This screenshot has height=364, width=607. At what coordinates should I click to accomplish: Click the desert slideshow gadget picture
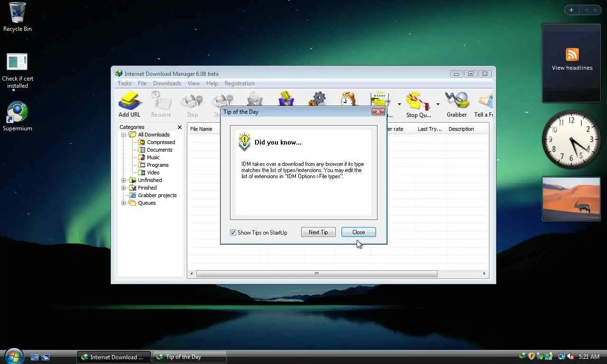click(x=571, y=199)
